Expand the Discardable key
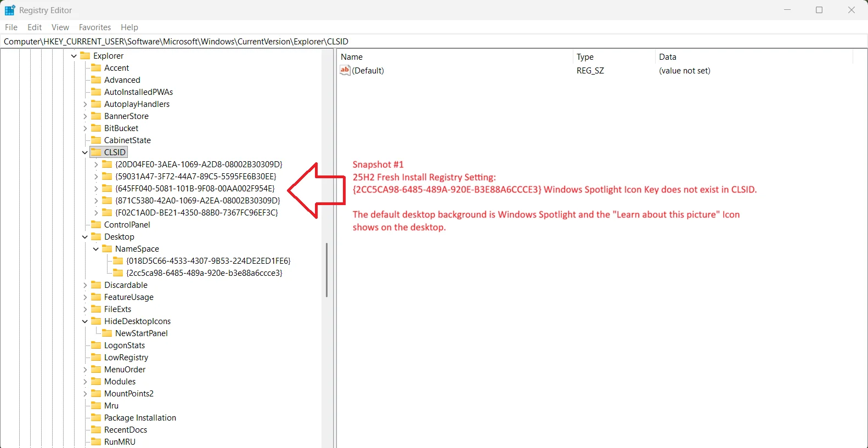This screenshot has height=448, width=868. pos(85,285)
